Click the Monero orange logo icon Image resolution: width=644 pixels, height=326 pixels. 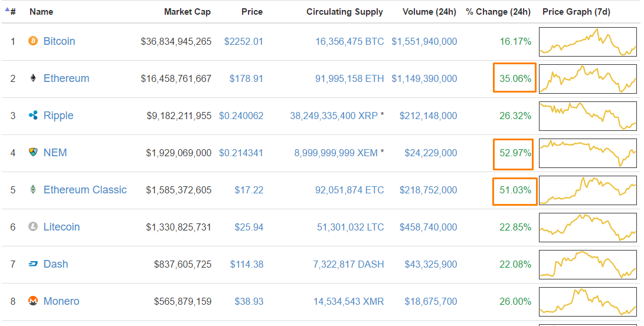point(33,301)
